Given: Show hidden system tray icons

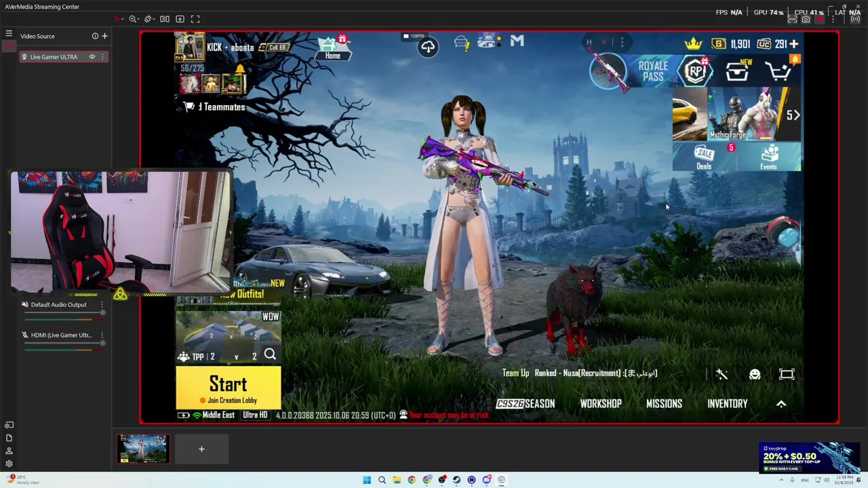Looking at the screenshot, I should coord(781,480).
